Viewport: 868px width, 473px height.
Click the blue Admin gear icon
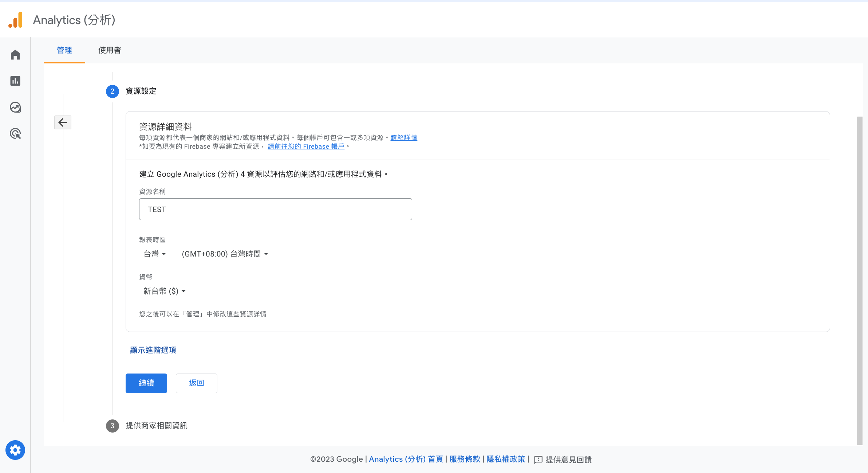click(15, 450)
